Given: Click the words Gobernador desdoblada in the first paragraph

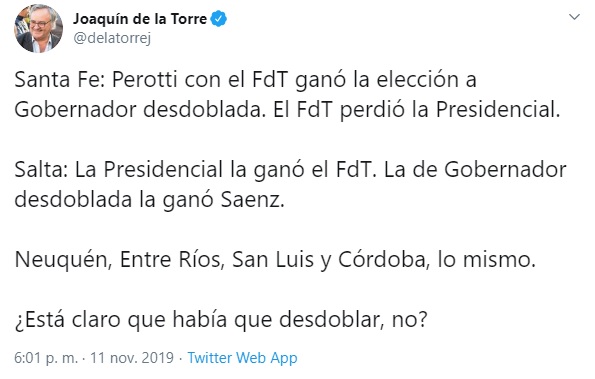Looking at the screenshot, I should (138, 110).
